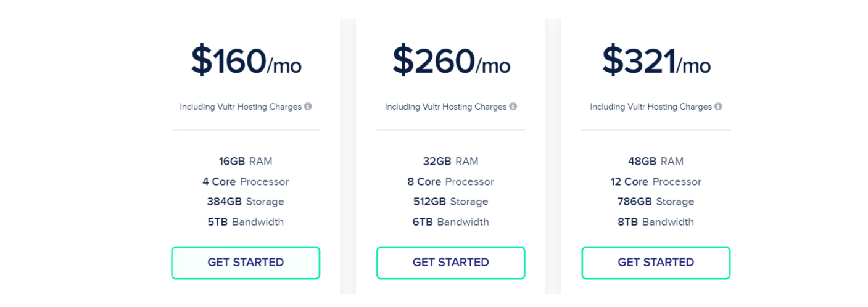Click info icon under the $260/mo plan
Screen dimensions: 868x307
(x=513, y=107)
